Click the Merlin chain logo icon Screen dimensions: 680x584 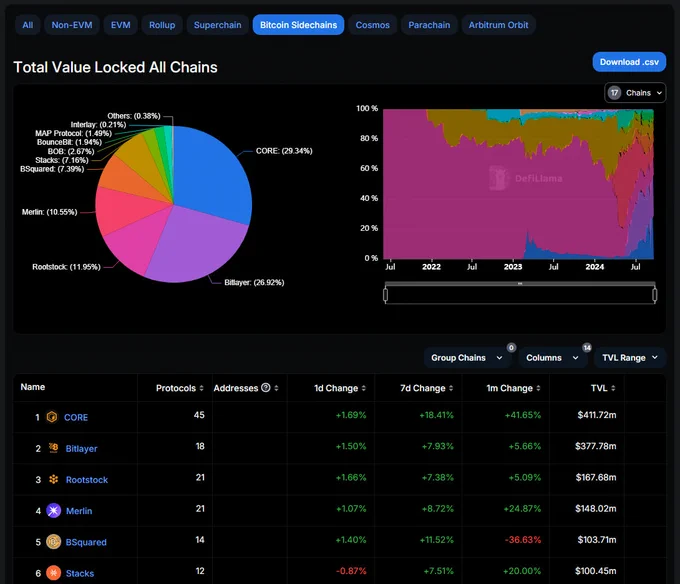tap(54, 511)
